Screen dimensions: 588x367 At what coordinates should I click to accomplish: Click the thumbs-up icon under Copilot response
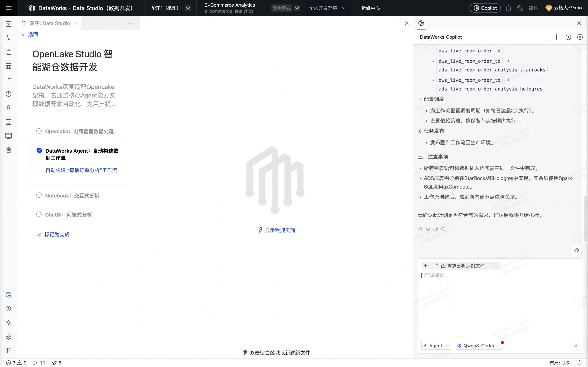pos(420,229)
